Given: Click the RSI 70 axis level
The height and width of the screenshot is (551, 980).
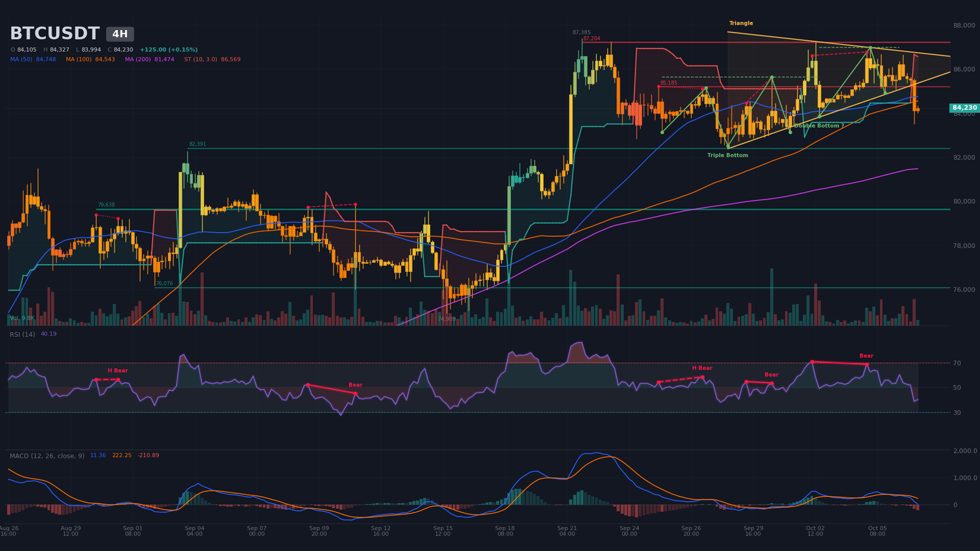Looking at the screenshot, I should pyautogui.click(x=957, y=363).
